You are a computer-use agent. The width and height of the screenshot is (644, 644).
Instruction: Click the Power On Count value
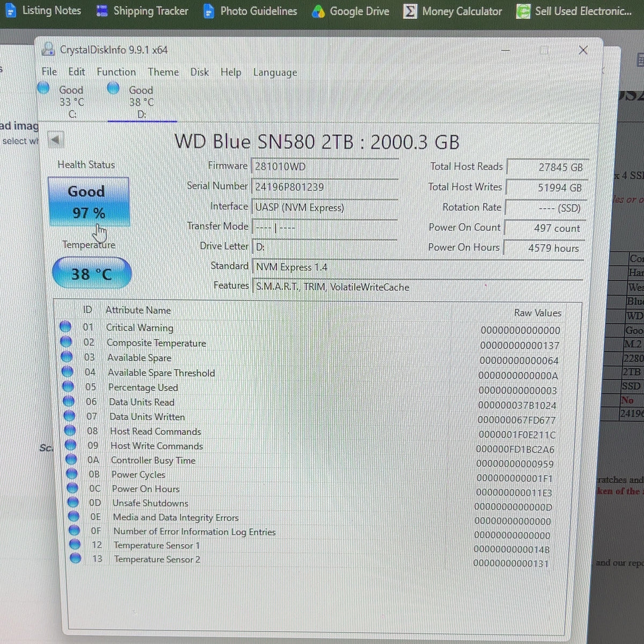point(545,228)
